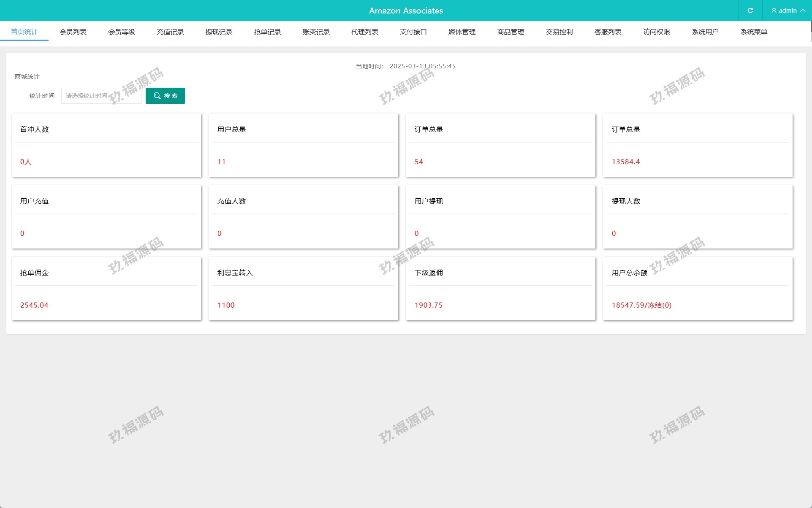Image resolution: width=812 pixels, height=508 pixels.
Task: Open the 交易控制 tab
Action: (559, 32)
